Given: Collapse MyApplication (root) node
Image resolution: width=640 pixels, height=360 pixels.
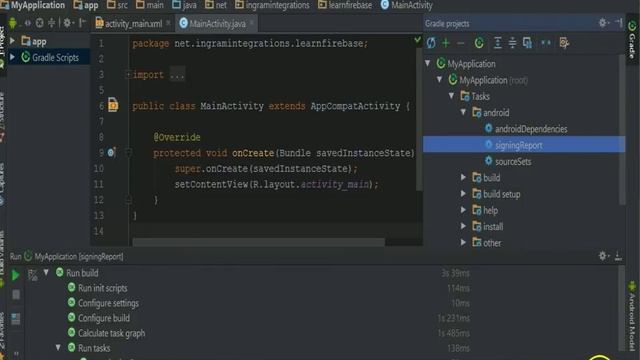Looking at the screenshot, I should (x=440, y=80).
